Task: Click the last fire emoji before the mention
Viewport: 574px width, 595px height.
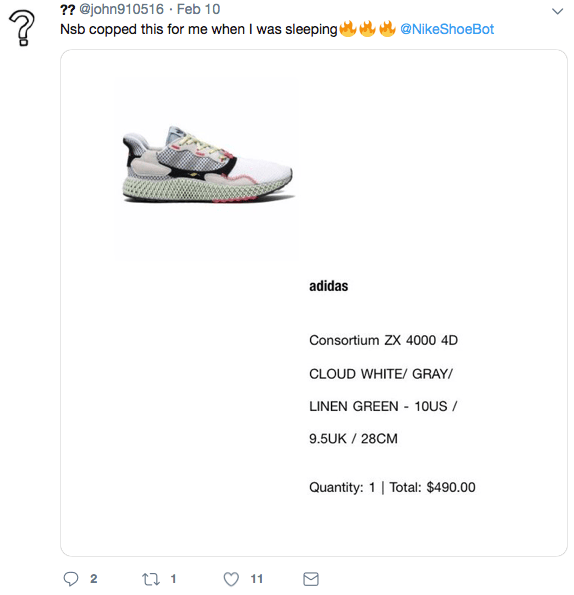Action: tap(387, 29)
